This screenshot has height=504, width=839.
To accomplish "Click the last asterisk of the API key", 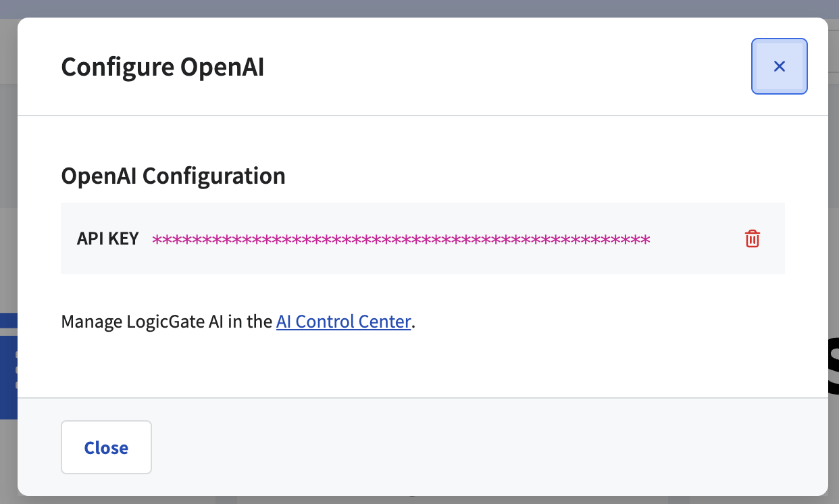I will (645, 239).
